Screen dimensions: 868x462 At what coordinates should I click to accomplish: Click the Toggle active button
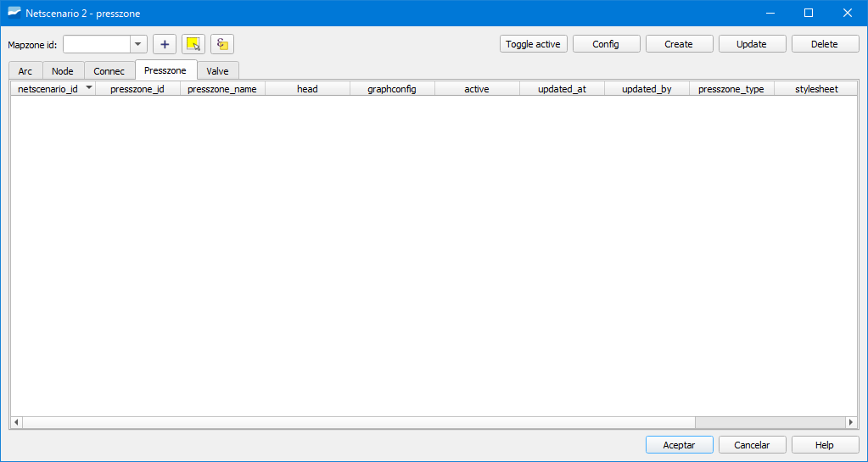[x=533, y=44]
